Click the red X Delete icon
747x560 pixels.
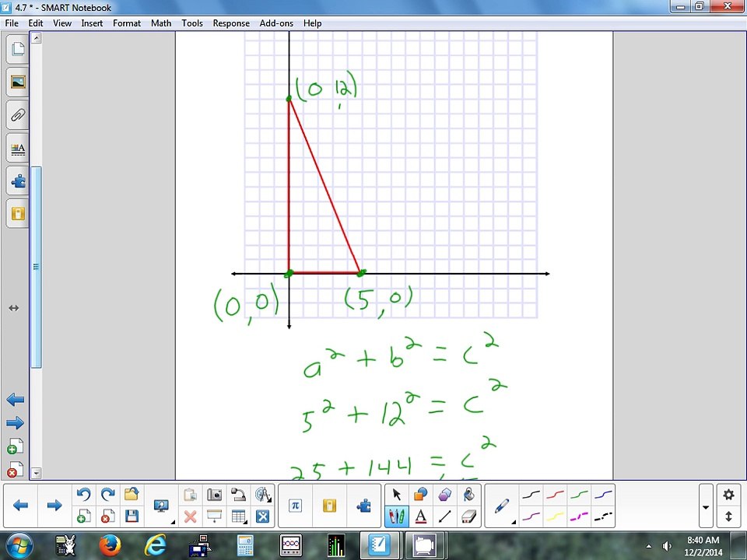coord(191,516)
